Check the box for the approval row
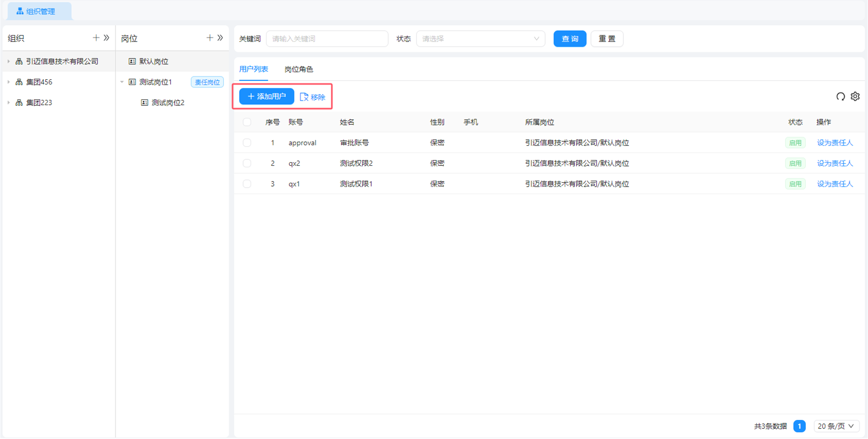The height and width of the screenshot is (439, 868). point(247,143)
